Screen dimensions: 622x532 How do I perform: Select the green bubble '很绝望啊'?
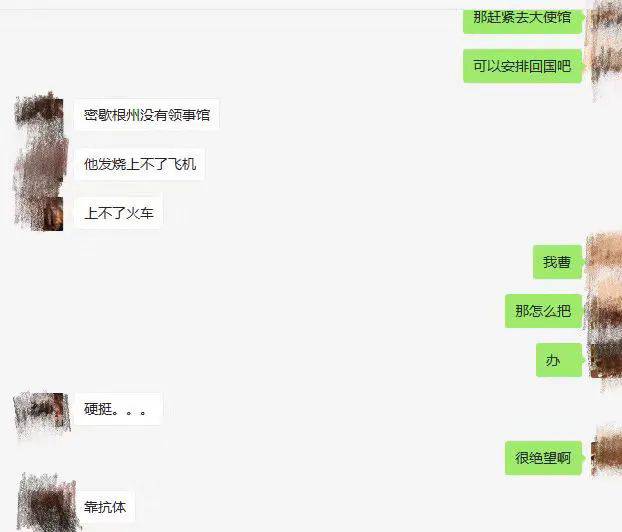[x=543, y=458]
